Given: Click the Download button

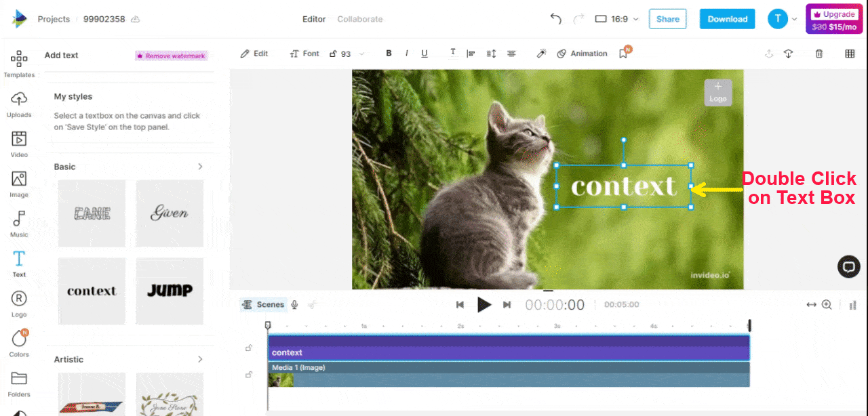Looking at the screenshot, I should (x=727, y=19).
